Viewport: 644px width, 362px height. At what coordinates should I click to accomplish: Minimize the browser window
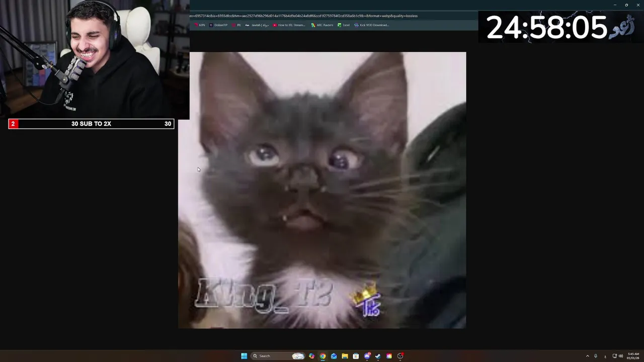[x=615, y=5]
